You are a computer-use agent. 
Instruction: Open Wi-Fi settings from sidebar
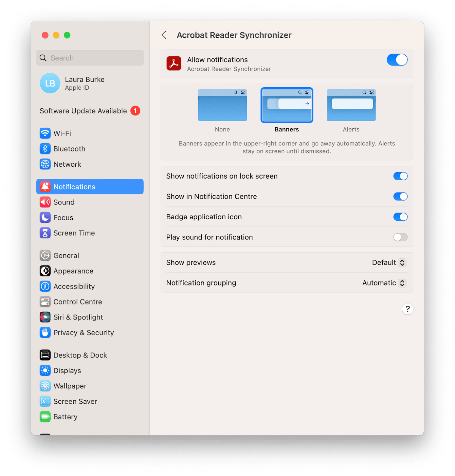[62, 133]
